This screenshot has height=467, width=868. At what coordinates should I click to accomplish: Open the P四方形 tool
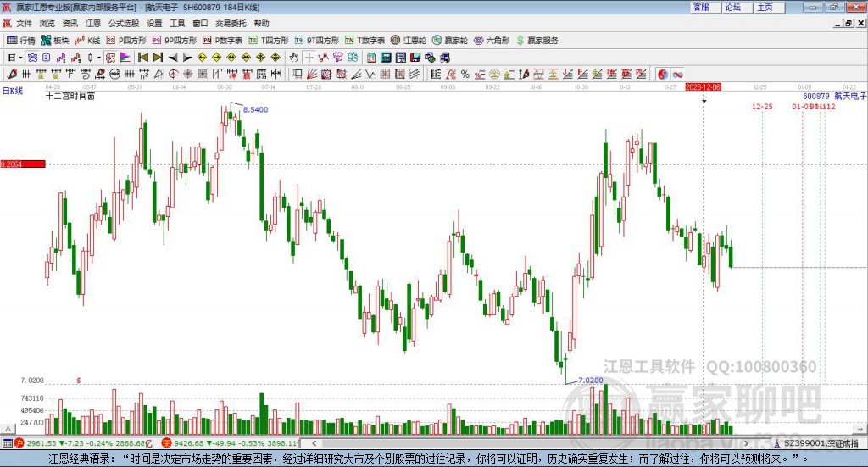pyautogui.click(x=126, y=41)
